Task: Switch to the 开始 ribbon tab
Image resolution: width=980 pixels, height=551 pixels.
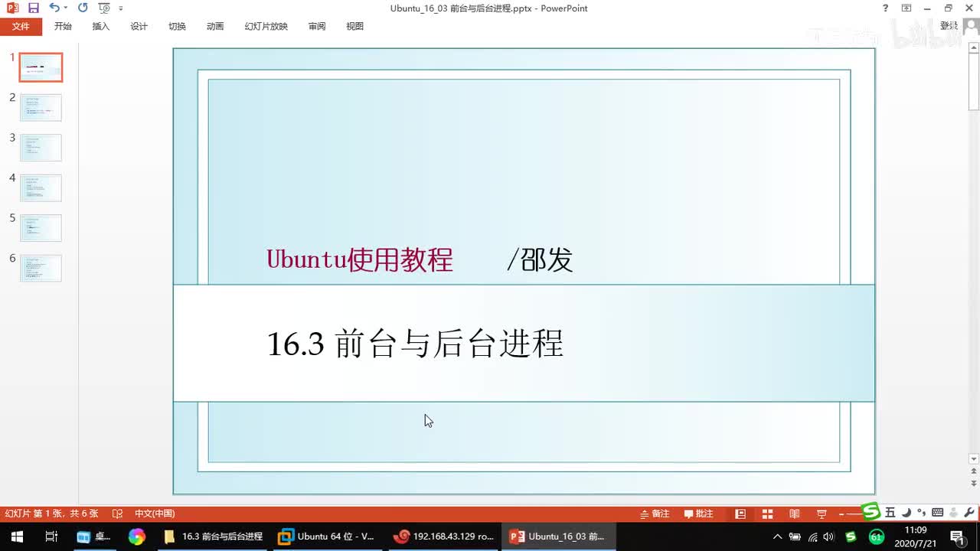Action: tap(63, 26)
